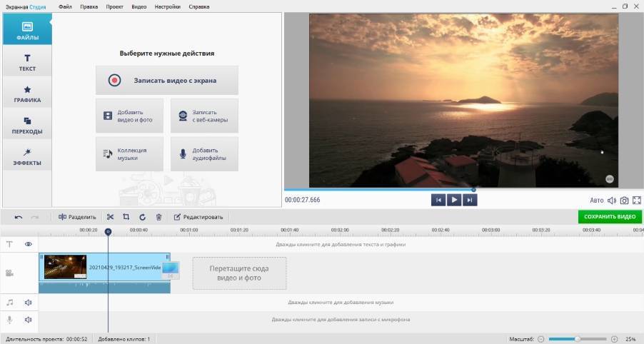This screenshot has height=344, width=644.
Task: Click the zoom in plus icon
Action: [x=615, y=338]
